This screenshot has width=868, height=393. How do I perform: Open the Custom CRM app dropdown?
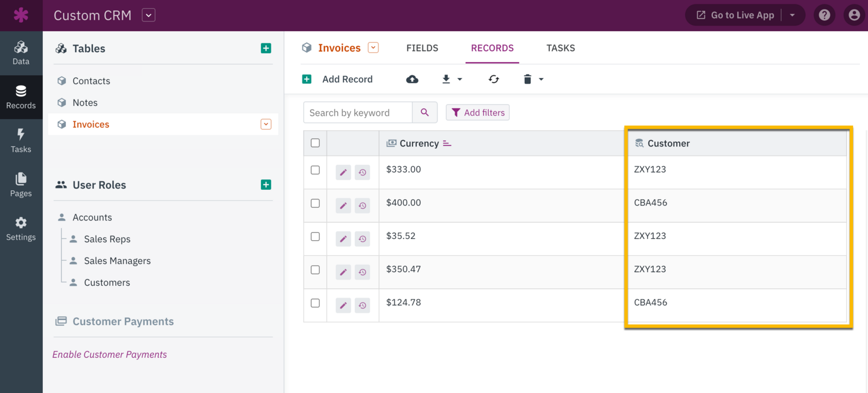pos(148,15)
